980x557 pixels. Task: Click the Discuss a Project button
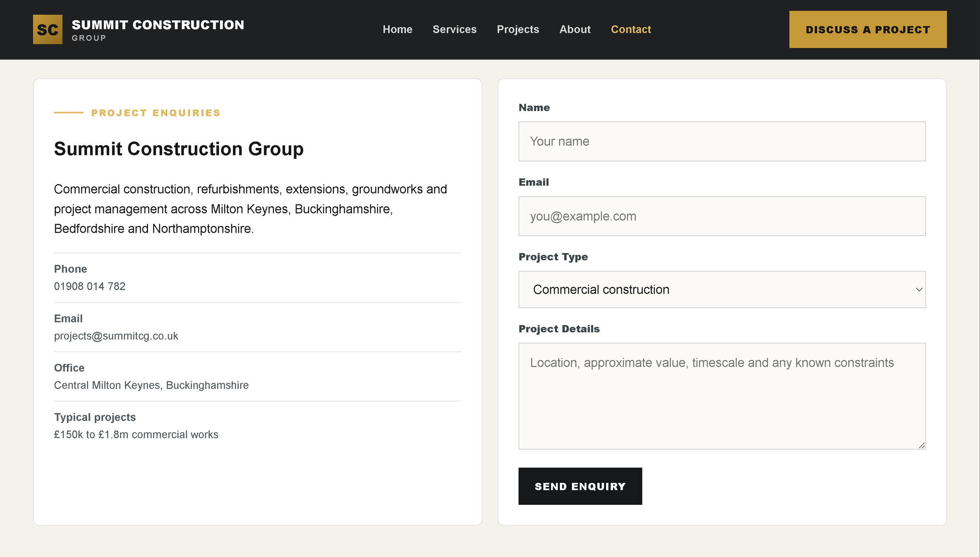coord(868,29)
